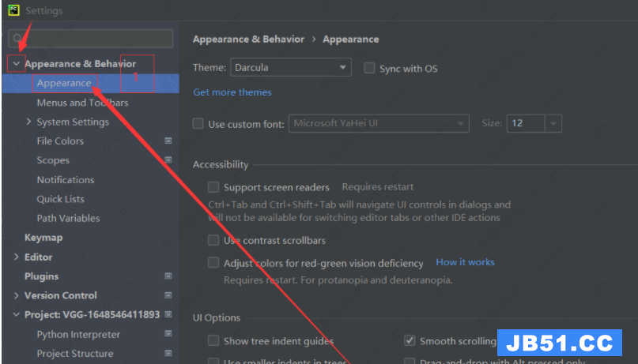Uncheck the Smooth scrolling checkbox
638x364 pixels.
(x=410, y=341)
